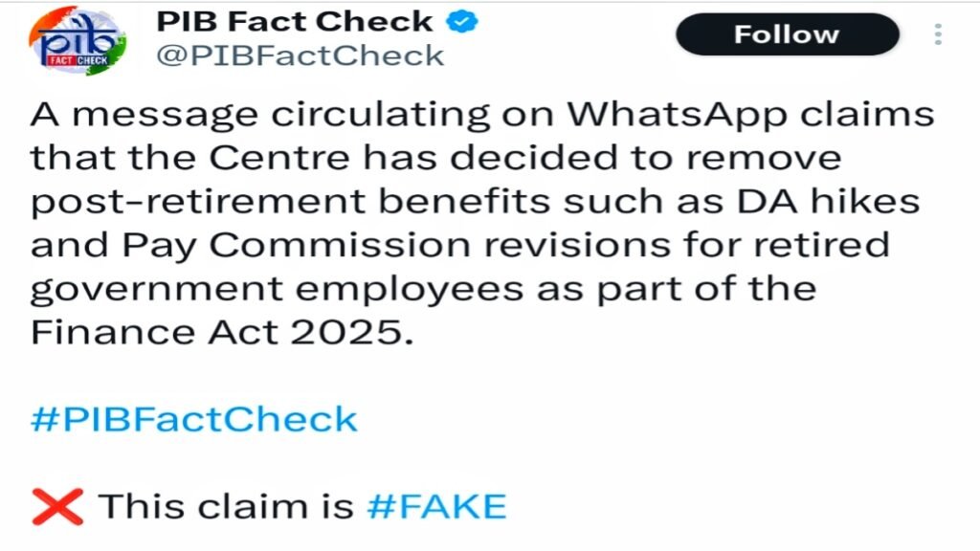This screenshot has width=980, height=551.
Task: Click the government employees text
Action: pos(277,290)
